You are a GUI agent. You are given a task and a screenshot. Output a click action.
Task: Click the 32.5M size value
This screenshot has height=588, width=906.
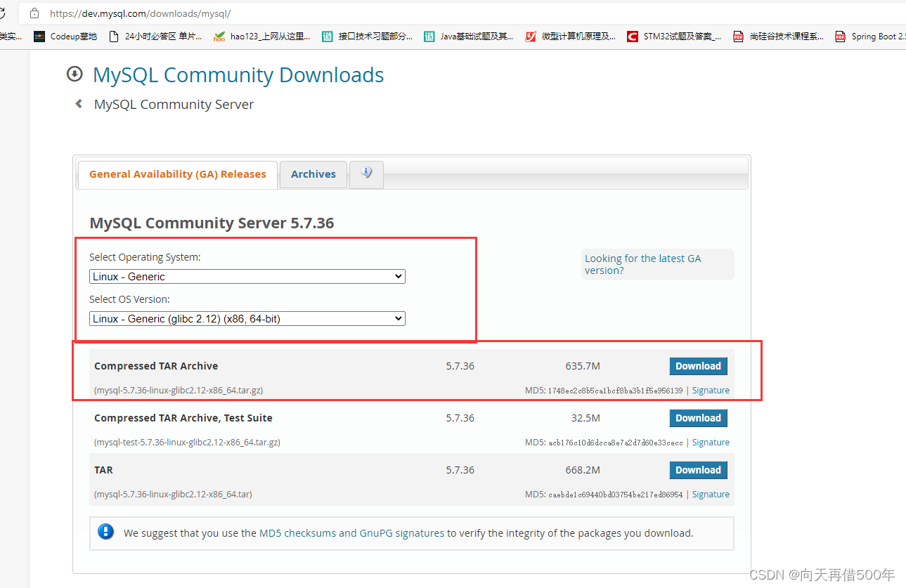coord(585,418)
